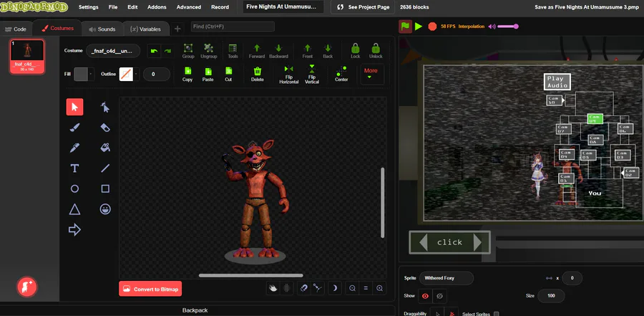Image resolution: width=644 pixels, height=316 pixels.
Task: Zoom in the paint canvas
Action: (379, 289)
